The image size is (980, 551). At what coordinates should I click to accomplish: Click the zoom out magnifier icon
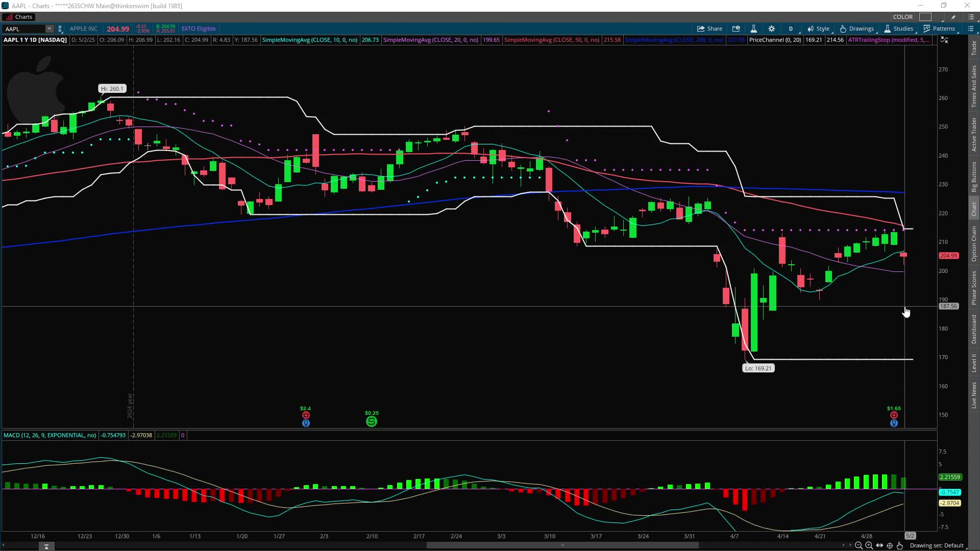[859, 545]
